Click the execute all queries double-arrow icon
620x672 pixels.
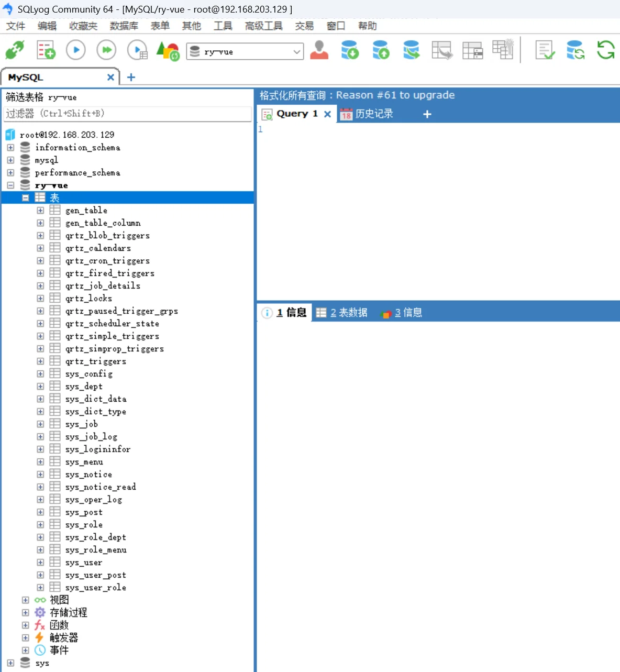point(106,50)
